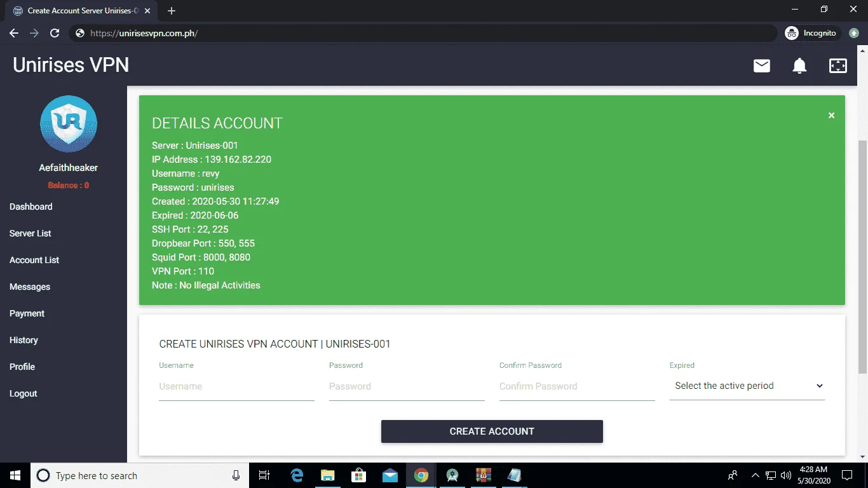Click the address bar URL
The height and width of the screenshot is (488, 868).
click(x=144, y=33)
